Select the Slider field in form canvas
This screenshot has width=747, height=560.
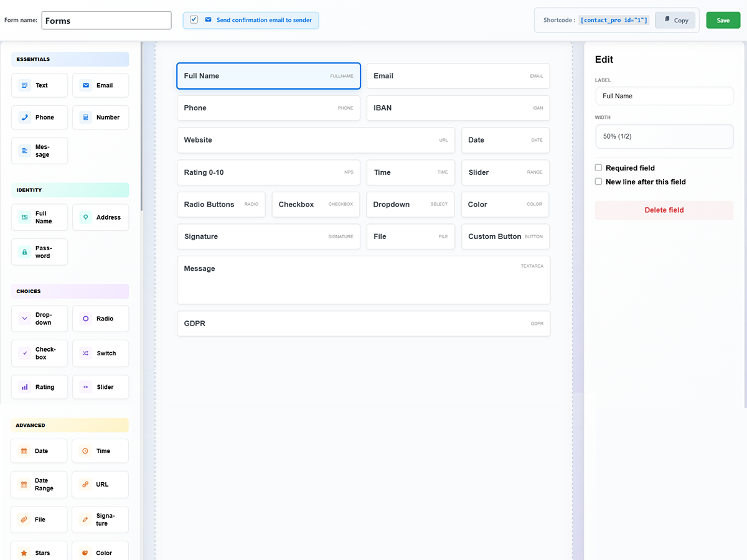click(x=505, y=172)
